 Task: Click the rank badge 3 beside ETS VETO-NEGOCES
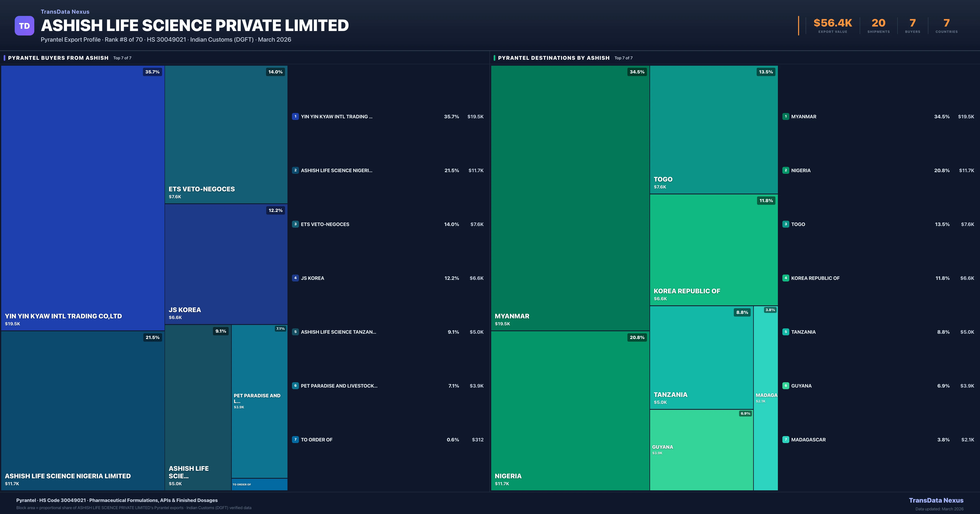pos(296,224)
